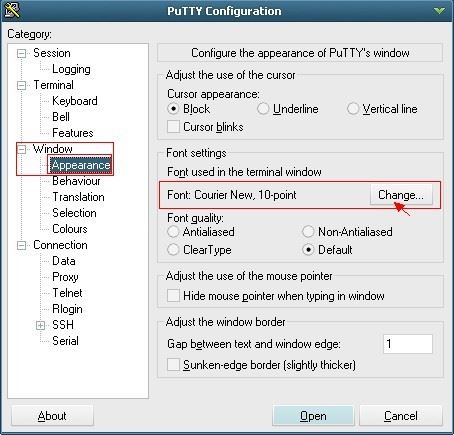Choose Vertical line cursor appearance

[353, 109]
